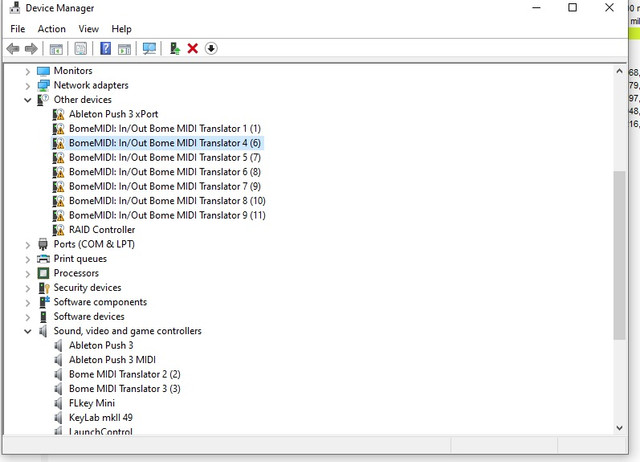Select BomeMIDI Translator 9 (11) device

tap(167, 215)
